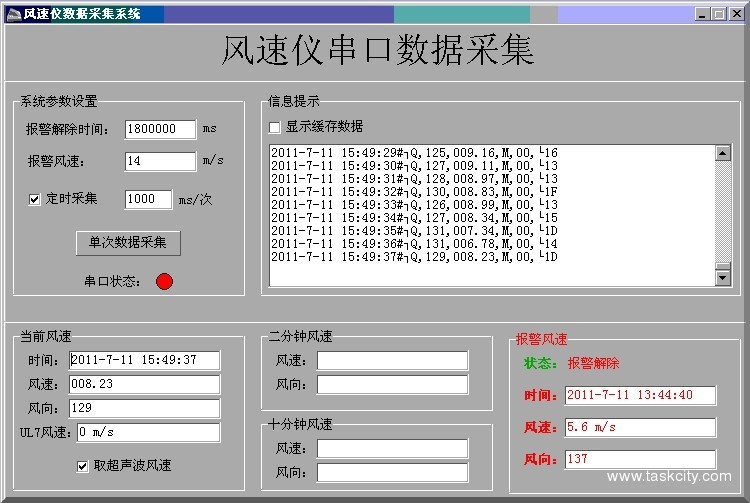Click log scrollbar down arrow
Screen dimensions: 750x503
pyautogui.click(x=723, y=278)
